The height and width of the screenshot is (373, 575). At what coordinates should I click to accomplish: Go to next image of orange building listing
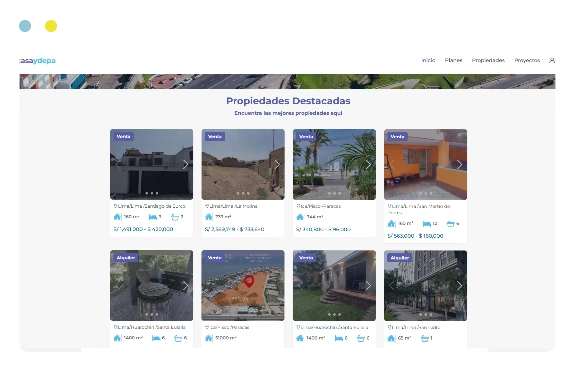[459, 165]
